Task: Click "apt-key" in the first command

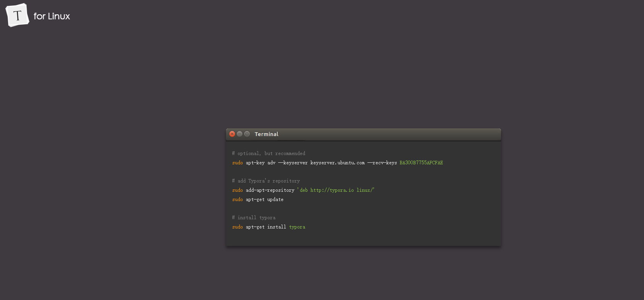Action: pyautogui.click(x=255, y=163)
